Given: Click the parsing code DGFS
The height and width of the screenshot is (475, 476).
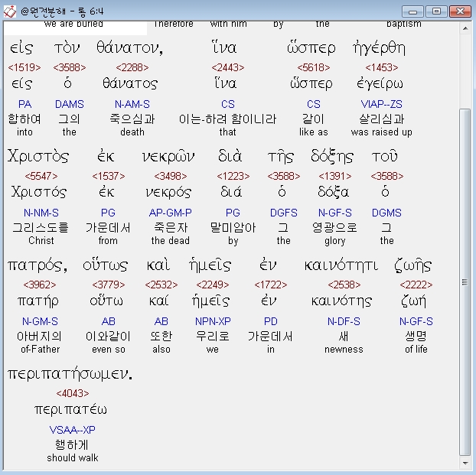Looking at the screenshot, I should tap(284, 213).
